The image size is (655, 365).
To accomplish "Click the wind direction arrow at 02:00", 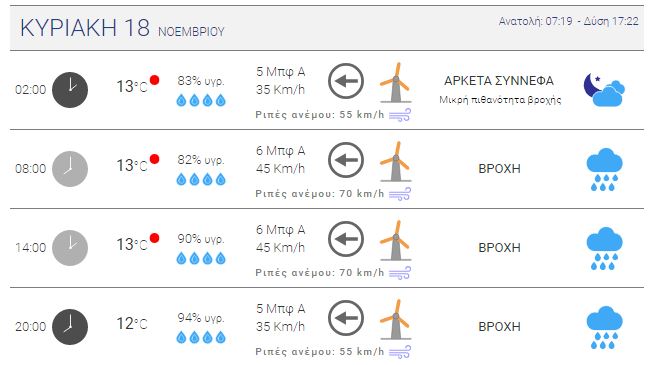I will coord(345,81).
